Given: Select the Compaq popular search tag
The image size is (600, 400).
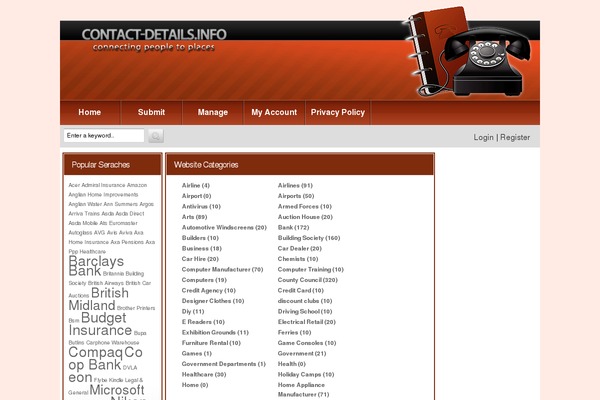Looking at the screenshot, I should (x=95, y=352).
